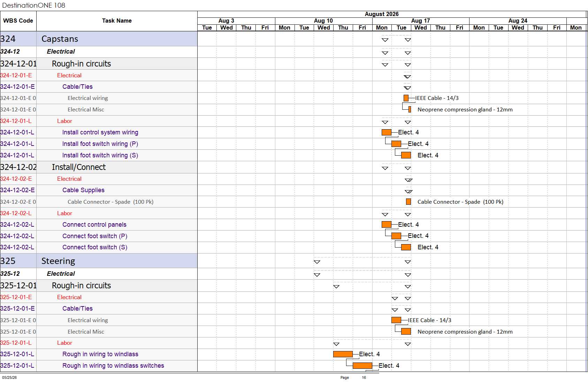588x382 pixels.
Task: Select the Capstans row in task list
Action: pos(99,39)
